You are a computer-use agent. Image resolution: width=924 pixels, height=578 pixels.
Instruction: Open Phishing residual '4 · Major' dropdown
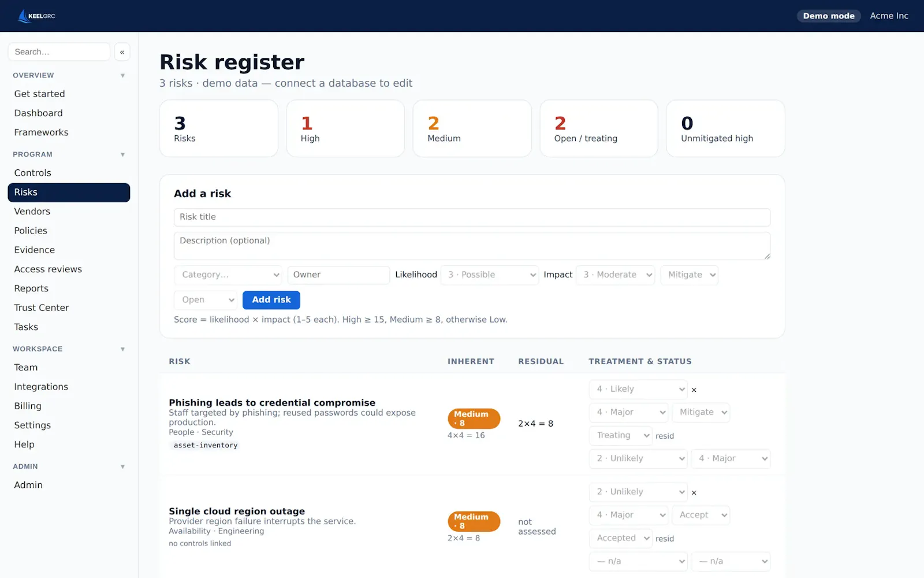(x=731, y=458)
